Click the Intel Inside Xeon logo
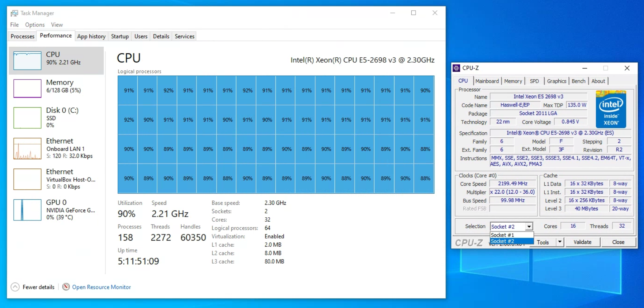 611,109
